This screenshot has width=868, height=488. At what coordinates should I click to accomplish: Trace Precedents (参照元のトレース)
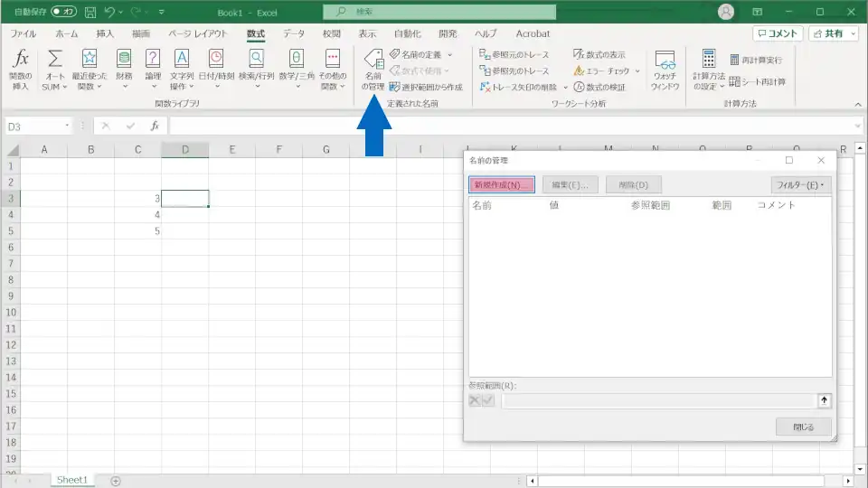pyautogui.click(x=514, y=54)
